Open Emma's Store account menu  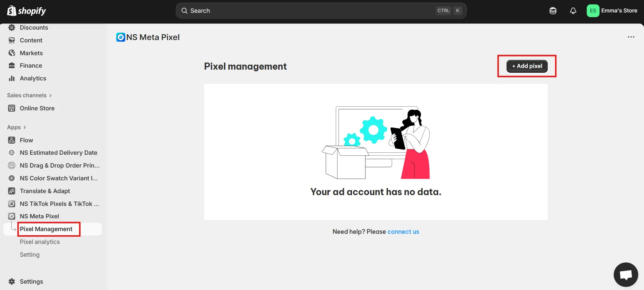click(612, 11)
